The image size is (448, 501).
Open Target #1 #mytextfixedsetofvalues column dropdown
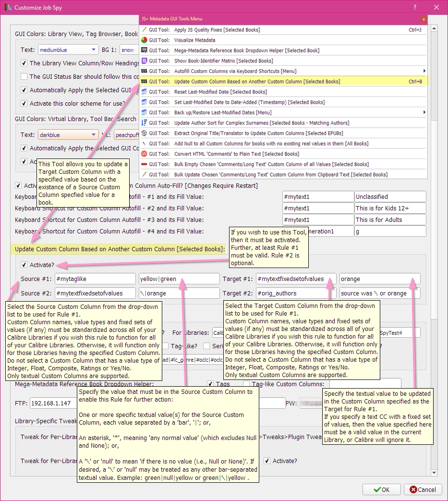pyautogui.click(x=296, y=279)
